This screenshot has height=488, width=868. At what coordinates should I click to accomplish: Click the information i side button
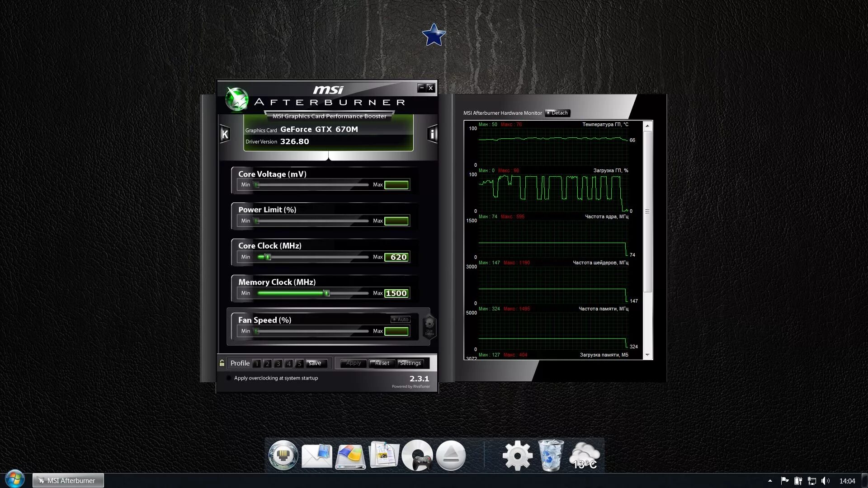point(432,134)
